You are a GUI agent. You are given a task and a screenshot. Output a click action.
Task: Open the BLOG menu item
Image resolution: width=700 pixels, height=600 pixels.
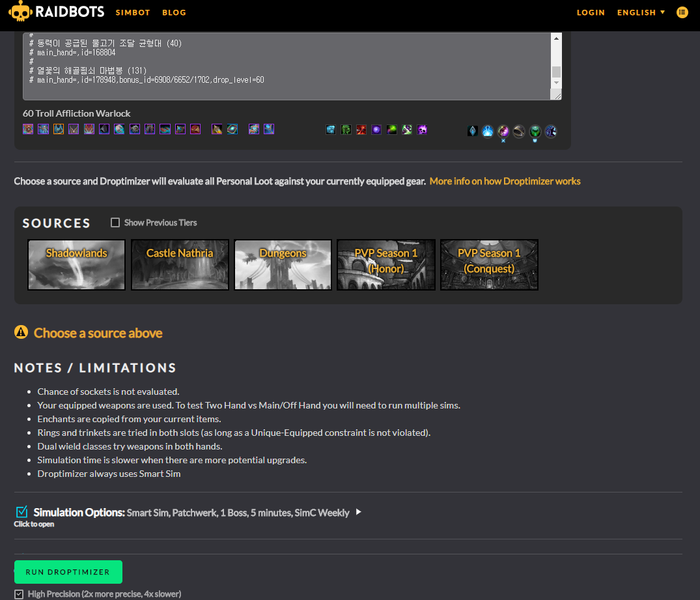click(174, 12)
